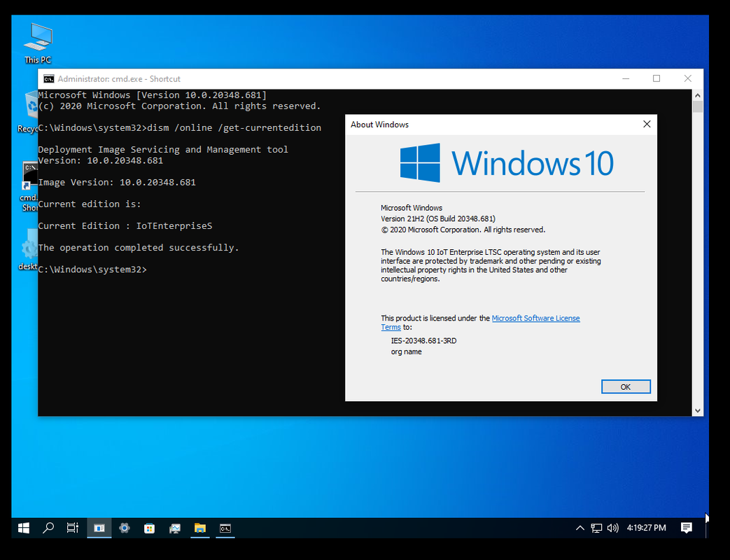Click the 'org name' text
The height and width of the screenshot is (560, 730).
(x=407, y=352)
